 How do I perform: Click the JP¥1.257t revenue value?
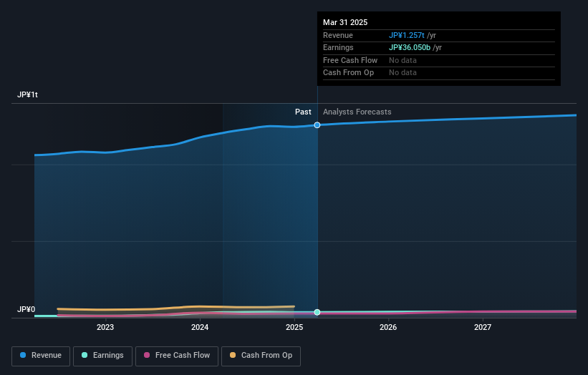(x=407, y=35)
